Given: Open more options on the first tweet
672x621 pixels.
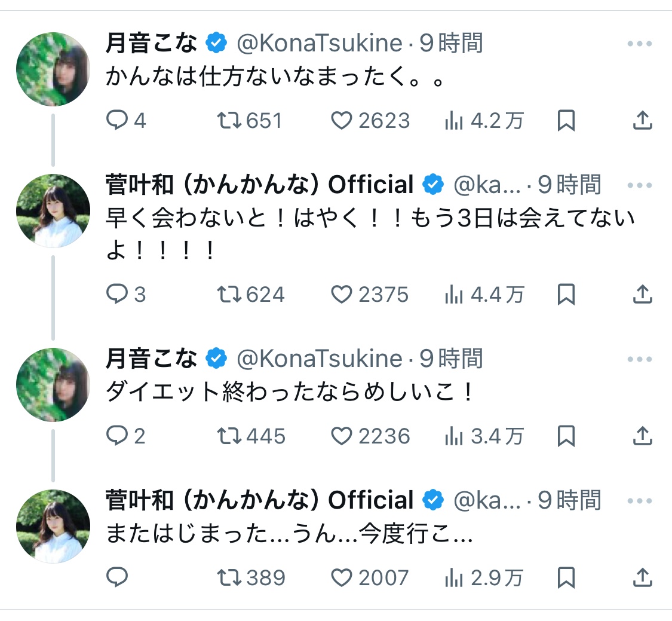Looking at the screenshot, I should pyautogui.click(x=640, y=44).
